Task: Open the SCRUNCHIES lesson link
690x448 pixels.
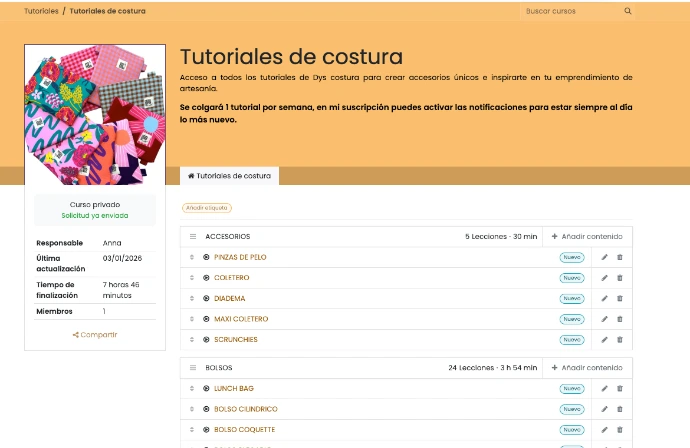Action: (235, 340)
